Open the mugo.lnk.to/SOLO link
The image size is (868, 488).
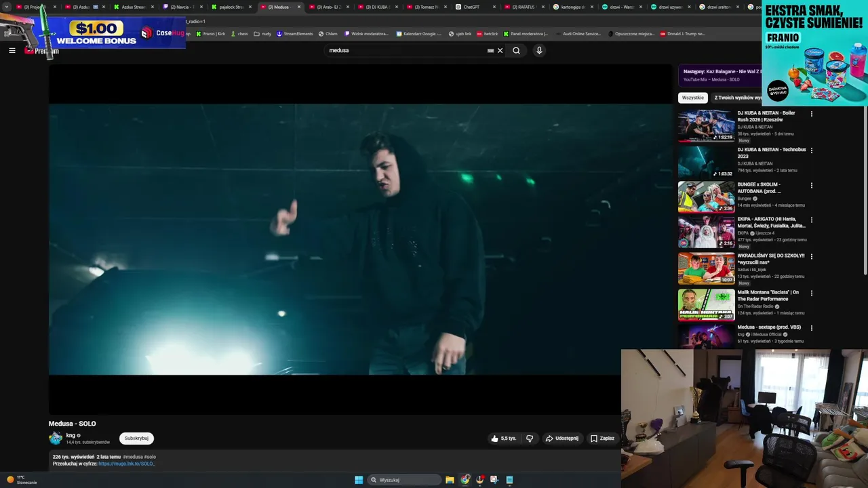tap(126, 464)
